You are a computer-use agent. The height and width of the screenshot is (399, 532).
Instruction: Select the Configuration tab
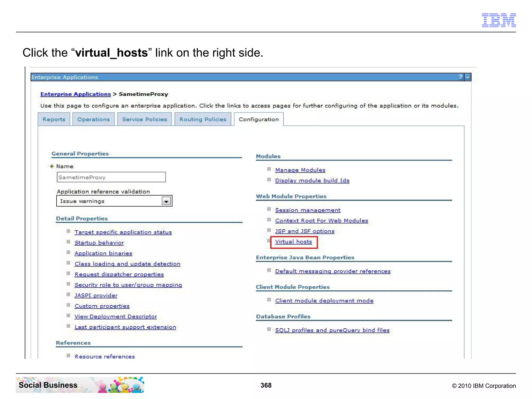click(259, 119)
